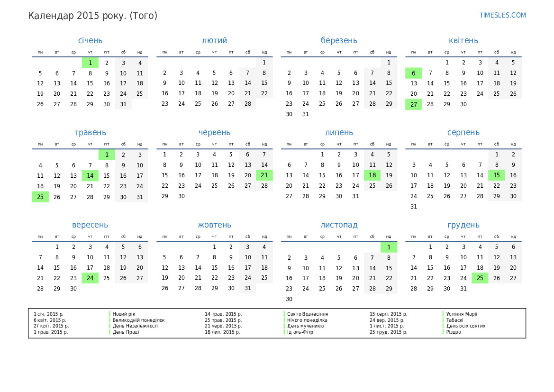Select the 'червень' month heading
This screenshot has width=554, height=392.
click(215, 133)
